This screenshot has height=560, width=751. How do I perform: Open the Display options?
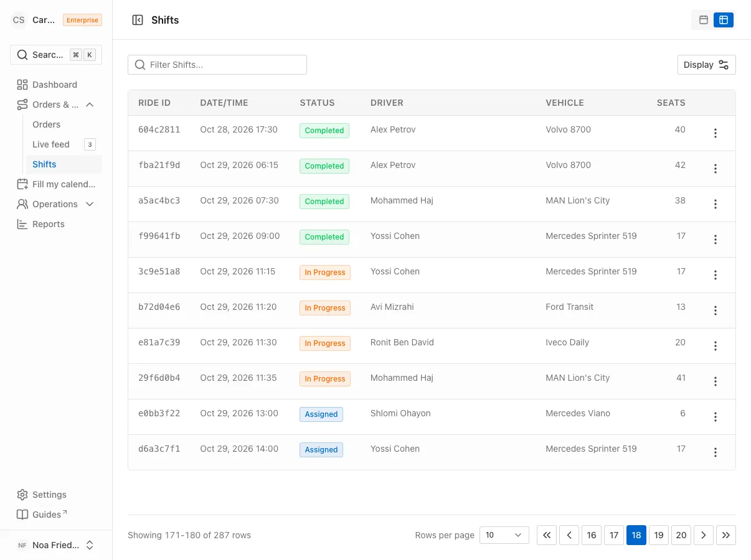pyautogui.click(x=707, y=65)
